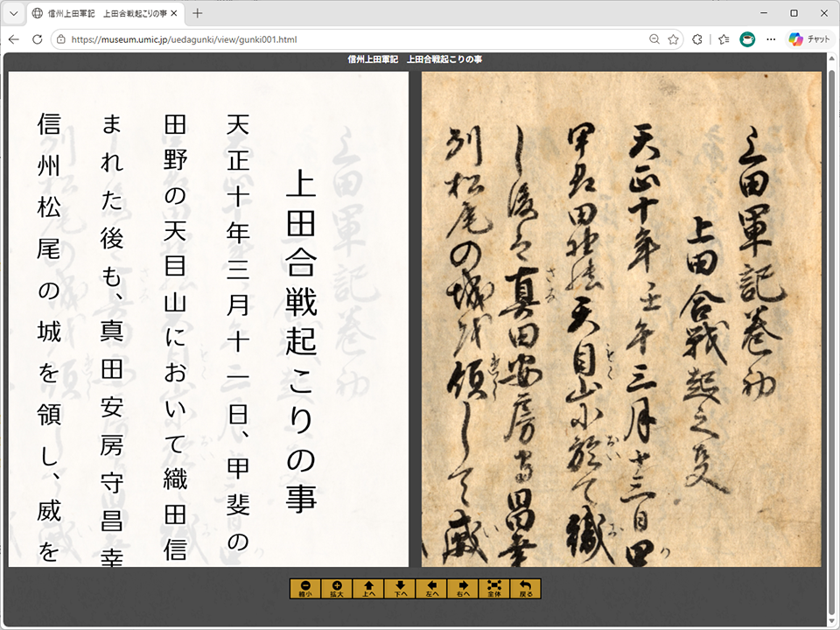
Task: Open the browser extensions menu
Action: (697, 39)
